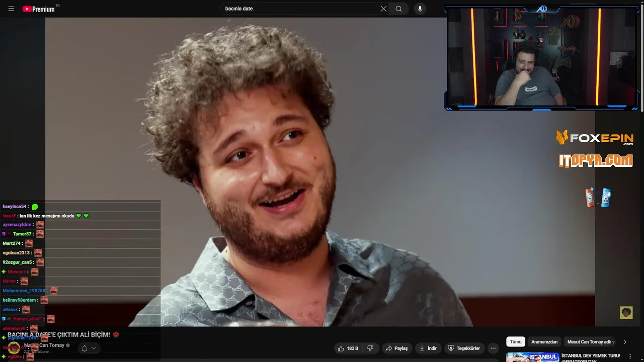Click channel watermark avatar in video corner

[x=626, y=313]
